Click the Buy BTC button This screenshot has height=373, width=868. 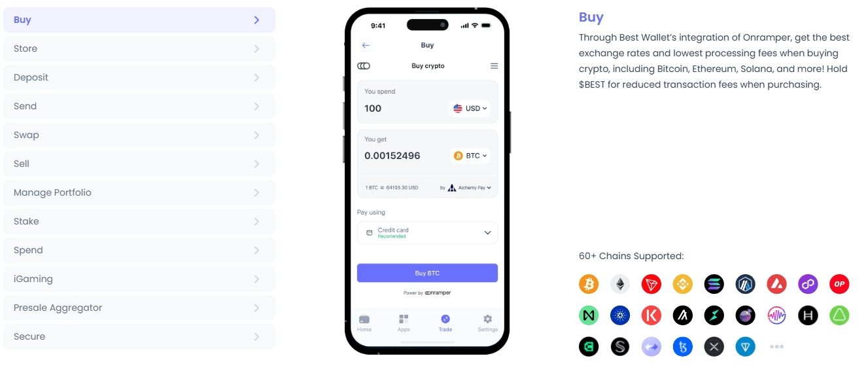(x=427, y=273)
